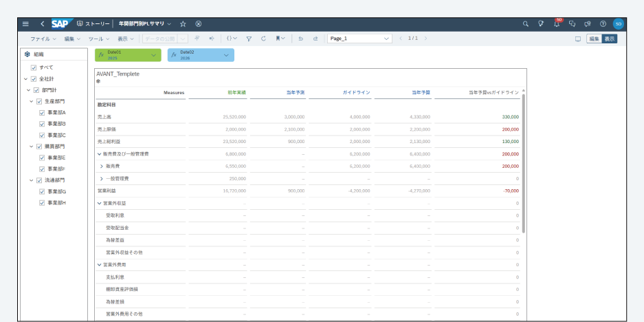Toggle the すべて checkbox
Screen dimensions: 644x322
pyautogui.click(x=34, y=67)
